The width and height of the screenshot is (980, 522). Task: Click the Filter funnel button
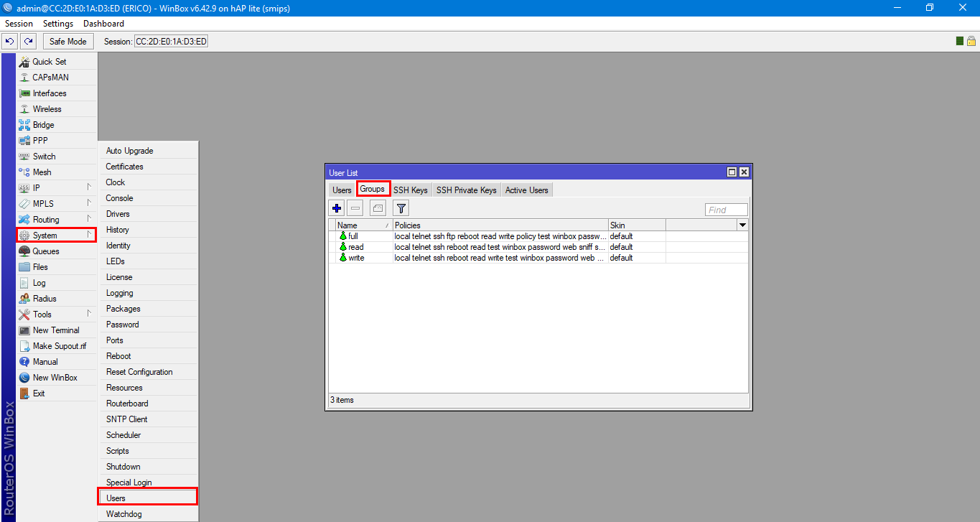point(401,208)
